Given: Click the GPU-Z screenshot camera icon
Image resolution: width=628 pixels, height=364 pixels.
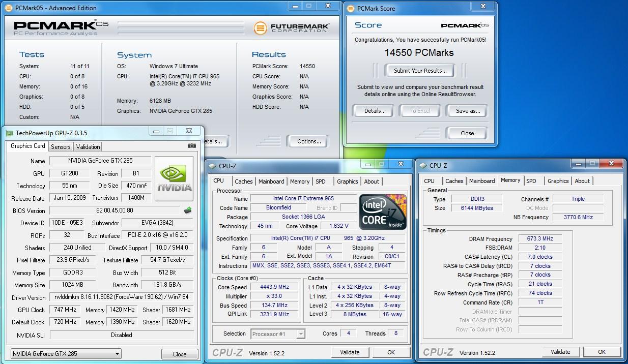Looking at the screenshot, I should click(x=191, y=146).
